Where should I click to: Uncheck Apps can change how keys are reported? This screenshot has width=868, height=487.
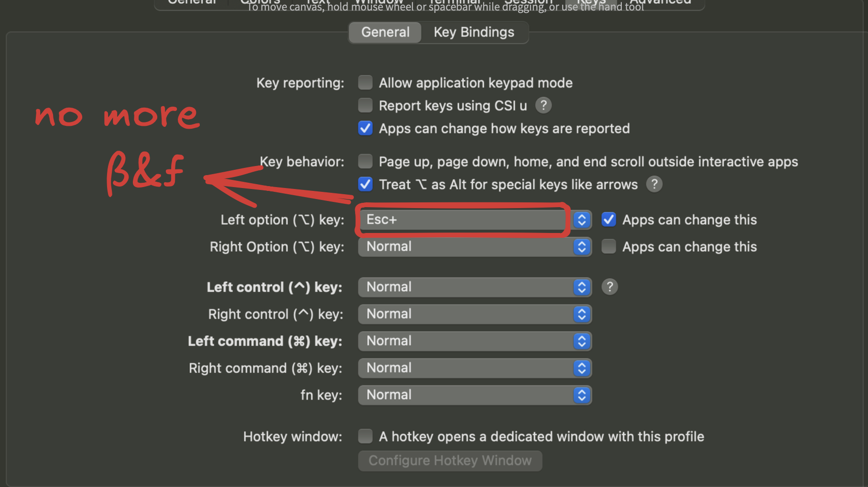[366, 128]
